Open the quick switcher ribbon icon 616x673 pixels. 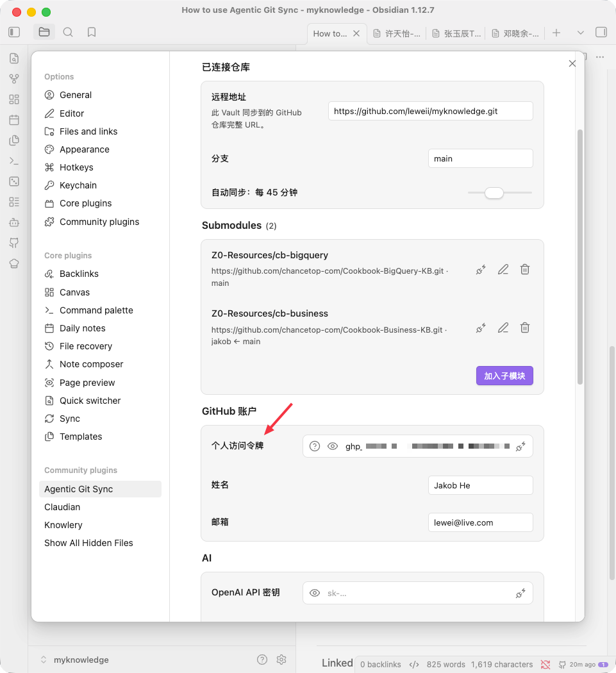[x=14, y=58]
